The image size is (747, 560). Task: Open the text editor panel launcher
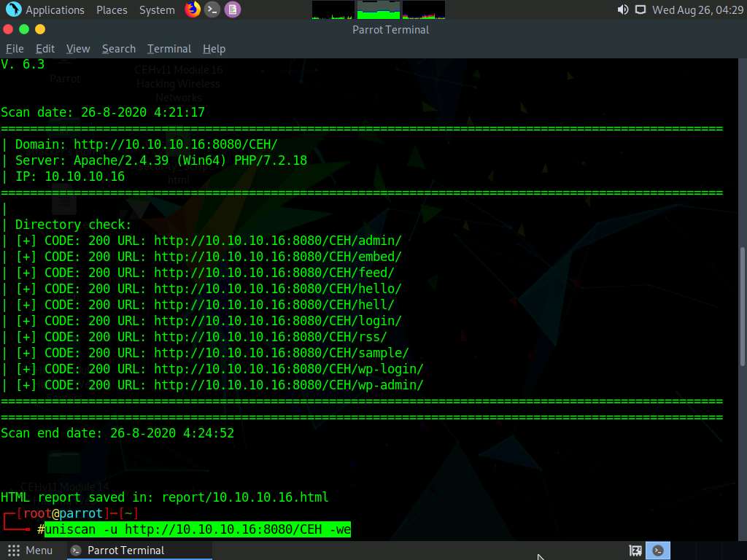tap(233, 9)
